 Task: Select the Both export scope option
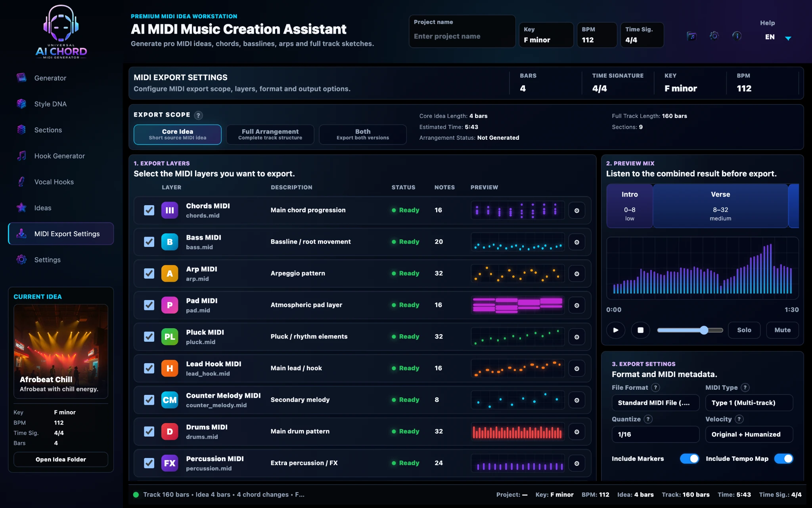tap(363, 135)
